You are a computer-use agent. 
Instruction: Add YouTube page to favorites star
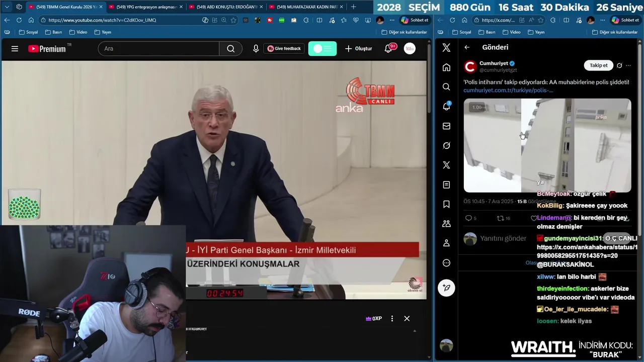pos(233,20)
